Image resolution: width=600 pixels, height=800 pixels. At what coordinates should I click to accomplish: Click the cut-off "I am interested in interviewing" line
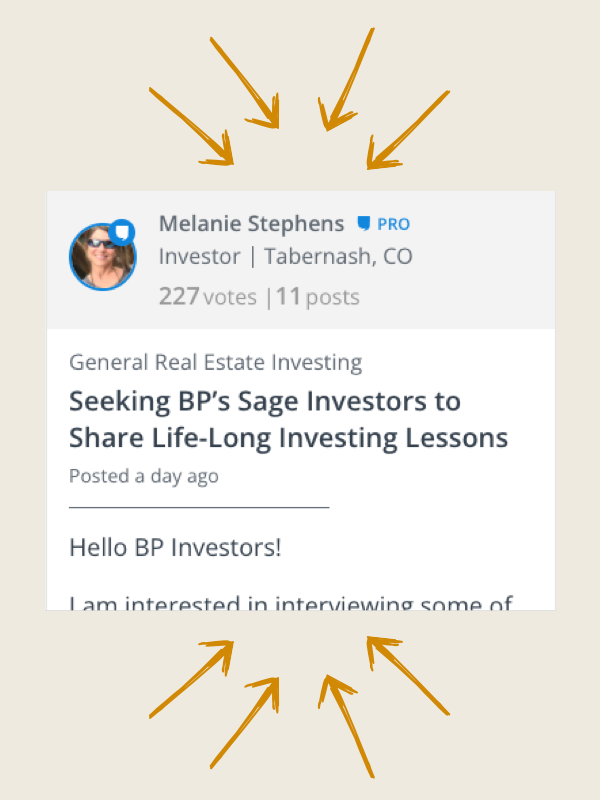(291, 603)
